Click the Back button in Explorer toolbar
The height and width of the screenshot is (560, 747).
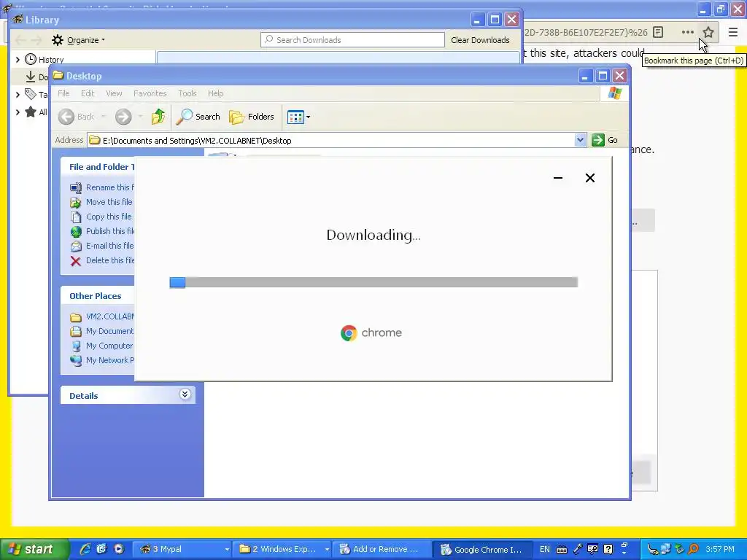pyautogui.click(x=76, y=117)
